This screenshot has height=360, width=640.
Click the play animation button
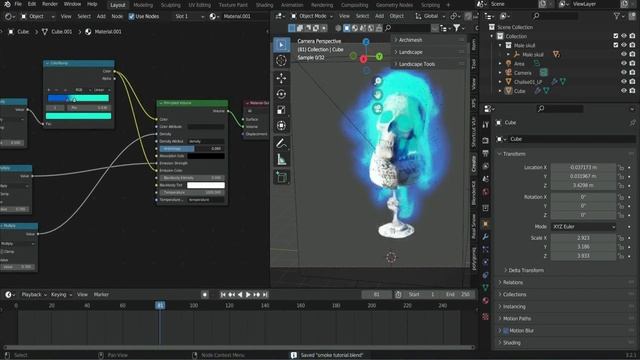[x=248, y=295]
